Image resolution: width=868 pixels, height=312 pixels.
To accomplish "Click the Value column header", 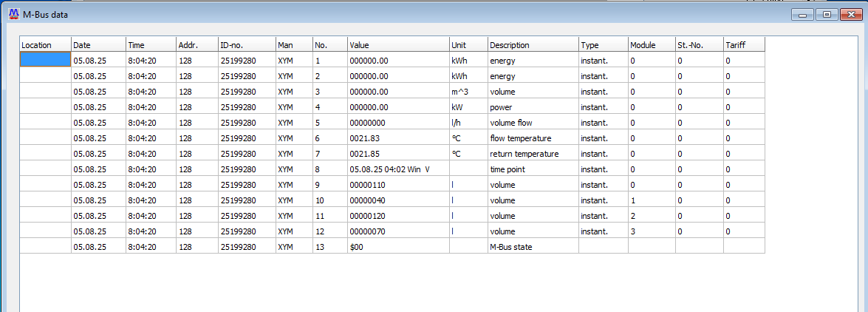I will pos(397,45).
